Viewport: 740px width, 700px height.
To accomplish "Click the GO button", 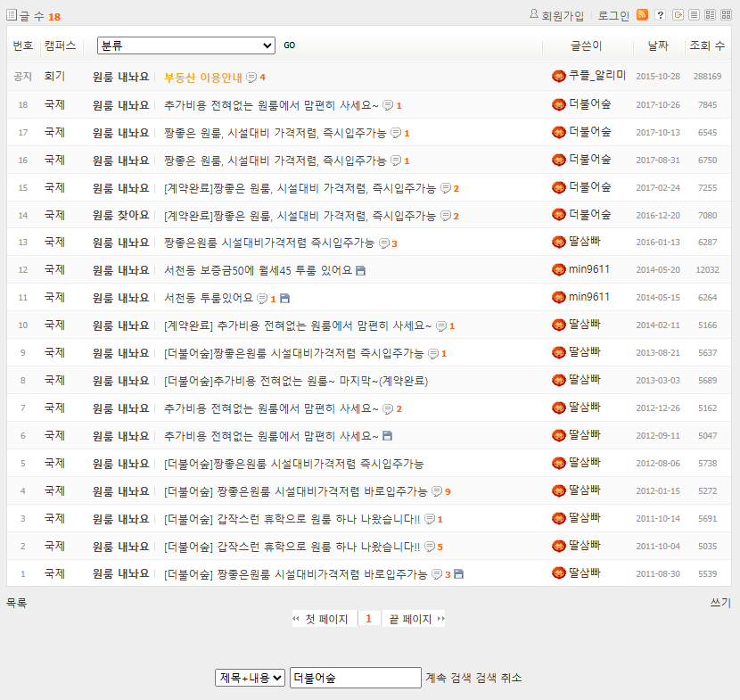I will pyautogui.click(x=288, y=45).
